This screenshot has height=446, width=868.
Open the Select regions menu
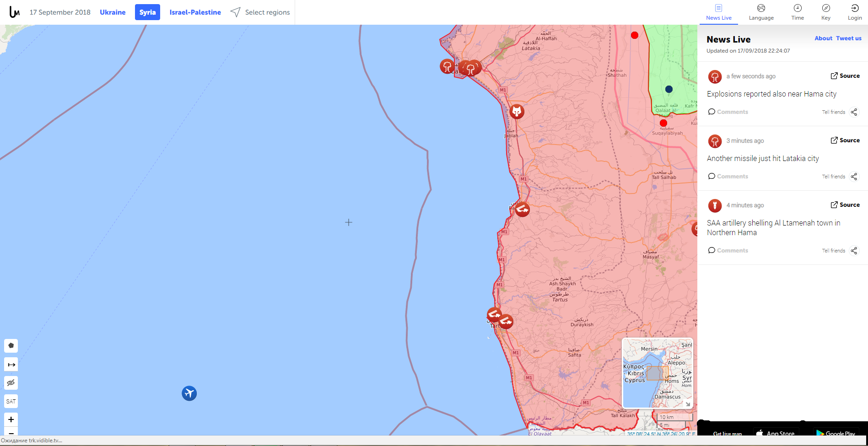(260, 12)
